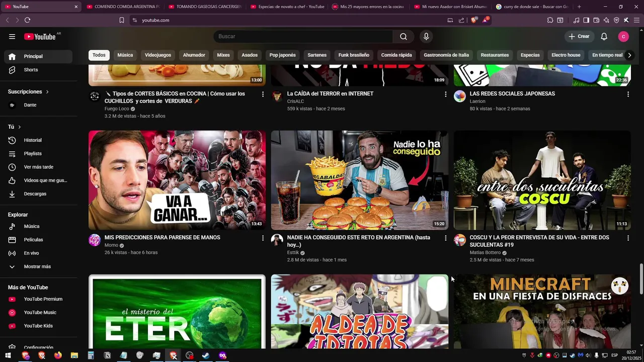The height and width of the screenshot is (362, 644).
Task: Expand the Tú section
Action: [x=15, y=127]
